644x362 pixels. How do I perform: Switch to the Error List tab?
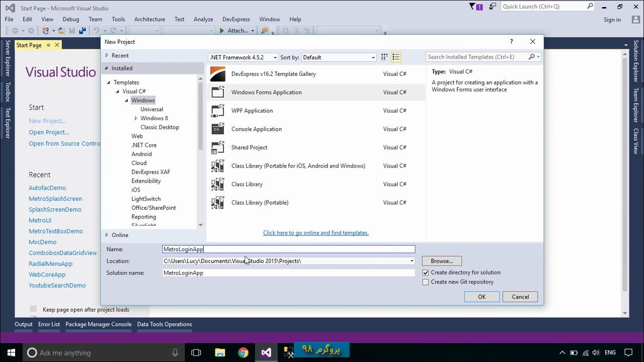coord(49,324)
